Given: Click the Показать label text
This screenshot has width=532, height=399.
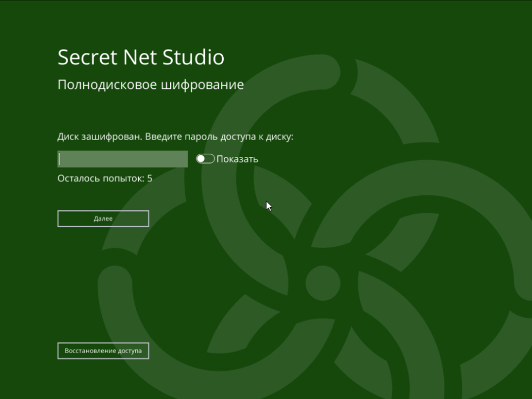Looking at the screenshot, I should (237, 159).
